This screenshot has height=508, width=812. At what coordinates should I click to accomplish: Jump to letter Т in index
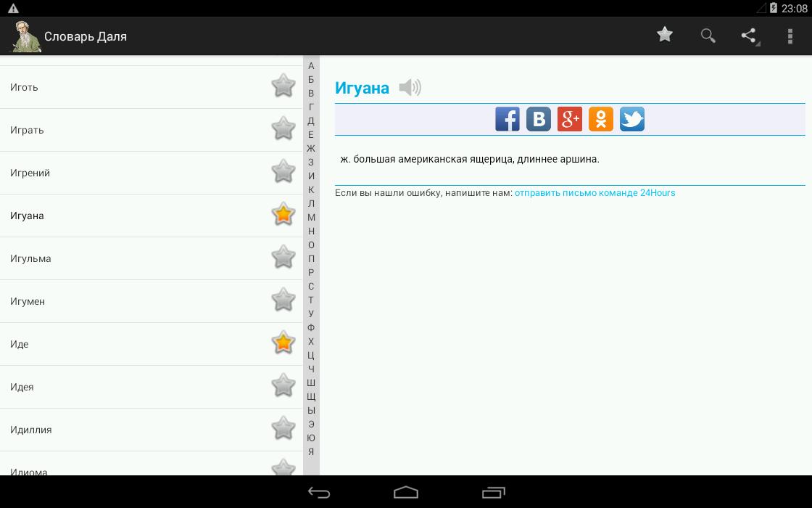(311, 300)
